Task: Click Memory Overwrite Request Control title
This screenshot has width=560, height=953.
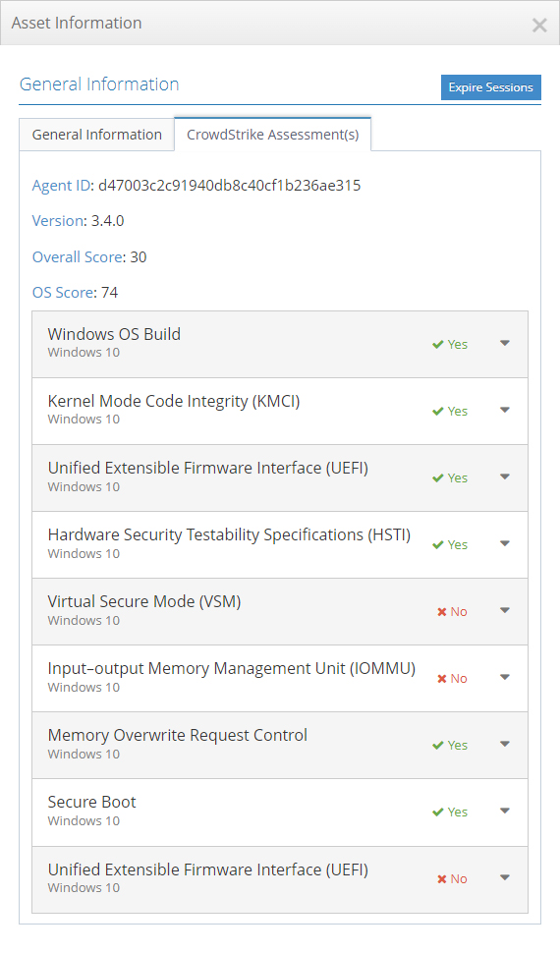Action: [x=178, y=736]
